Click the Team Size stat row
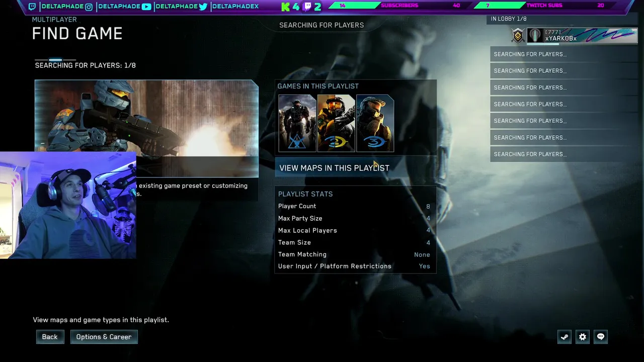 click(x=355, y=242)
